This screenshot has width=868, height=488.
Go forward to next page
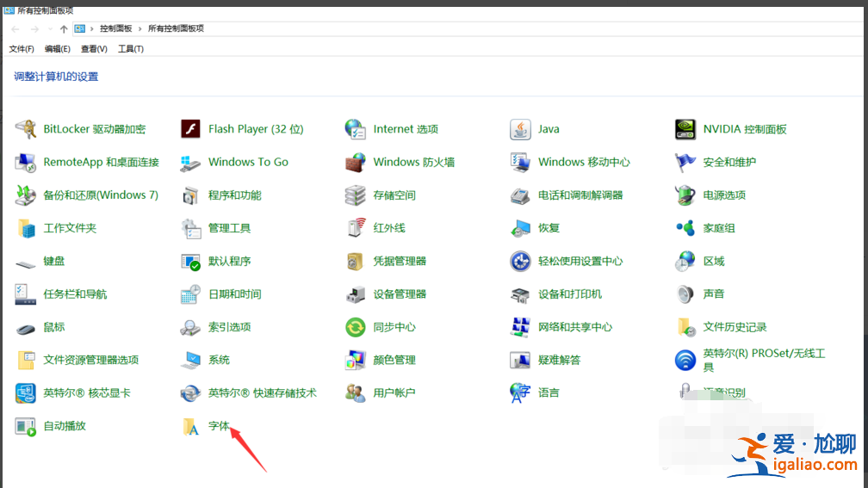(34, 28)
